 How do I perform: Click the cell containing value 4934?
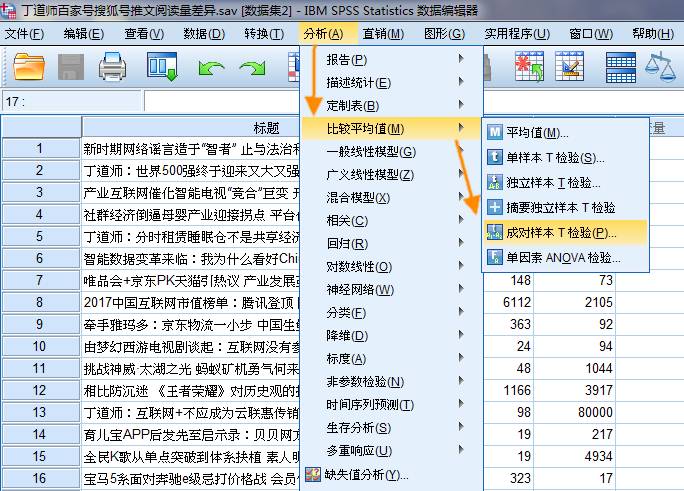(575, 456)
